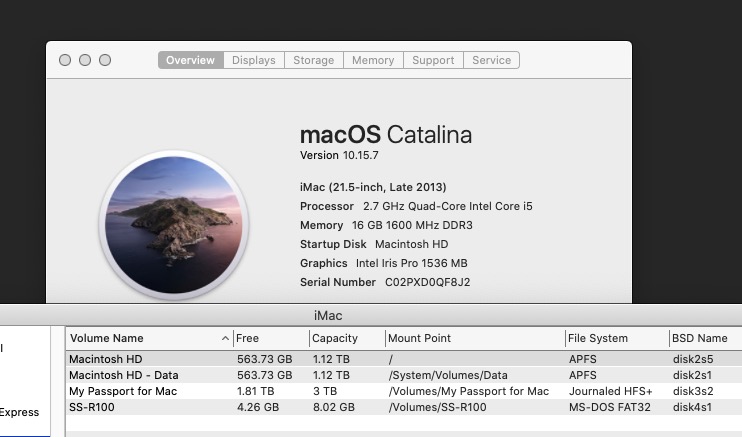This screenshot has width=742, height=437.
Task: Click the Journaled HFS+ file system cell
Action: pyautogui.click(x=610, y=391)
